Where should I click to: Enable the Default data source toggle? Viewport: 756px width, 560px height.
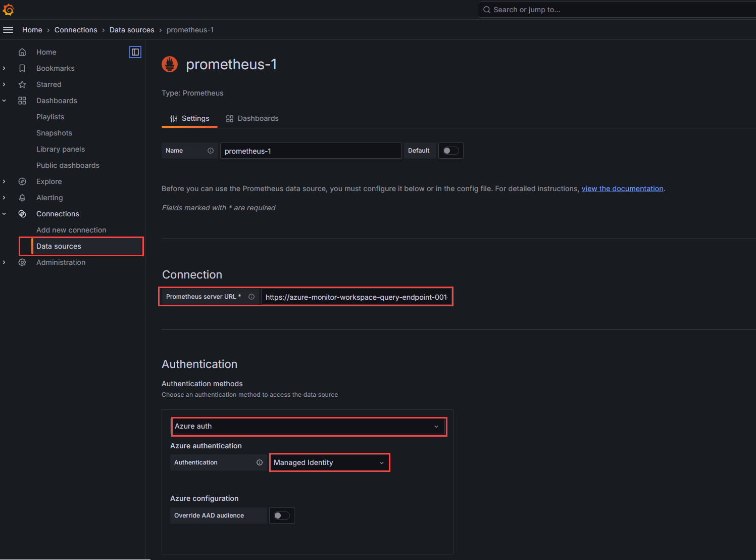coord(450,150)
